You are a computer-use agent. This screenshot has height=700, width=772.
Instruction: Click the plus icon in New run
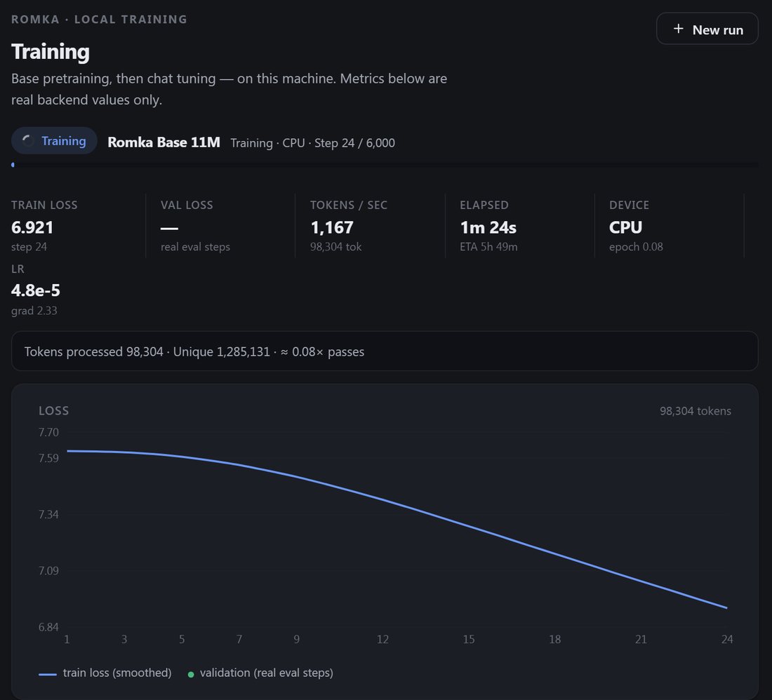coord(678,29)
